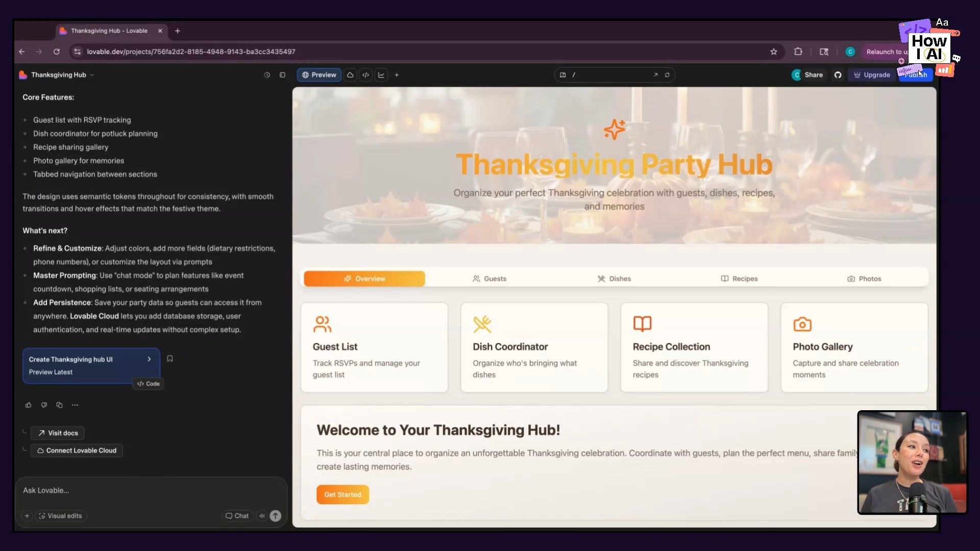This screenshot has width=980, height=551.
Task: Open the Photo Gallery card
Action: coord(854,347)
